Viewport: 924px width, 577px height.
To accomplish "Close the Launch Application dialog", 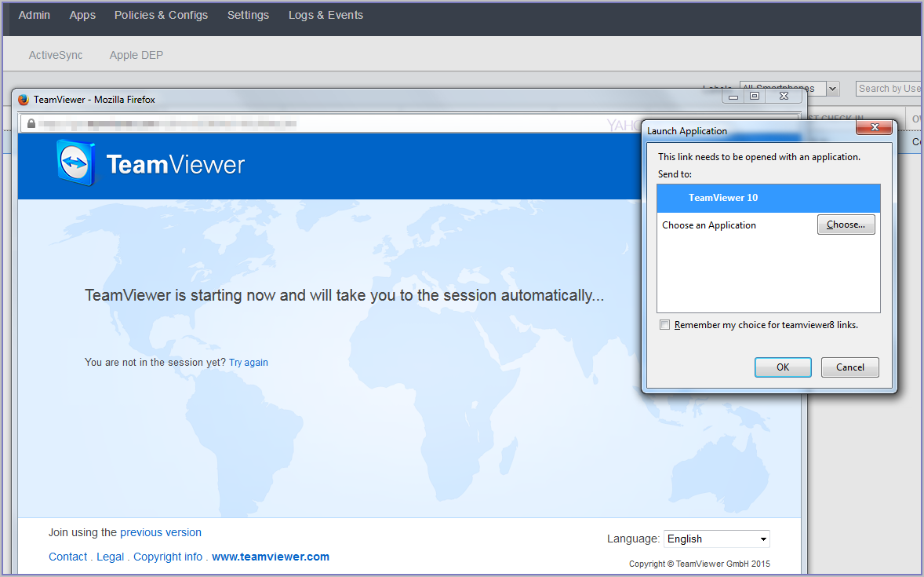I will [874, 127].
